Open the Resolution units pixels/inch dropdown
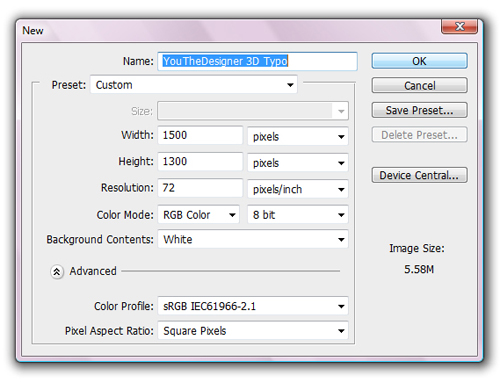The width and height of the screenshot is (500, 383). tap(298, 189)
